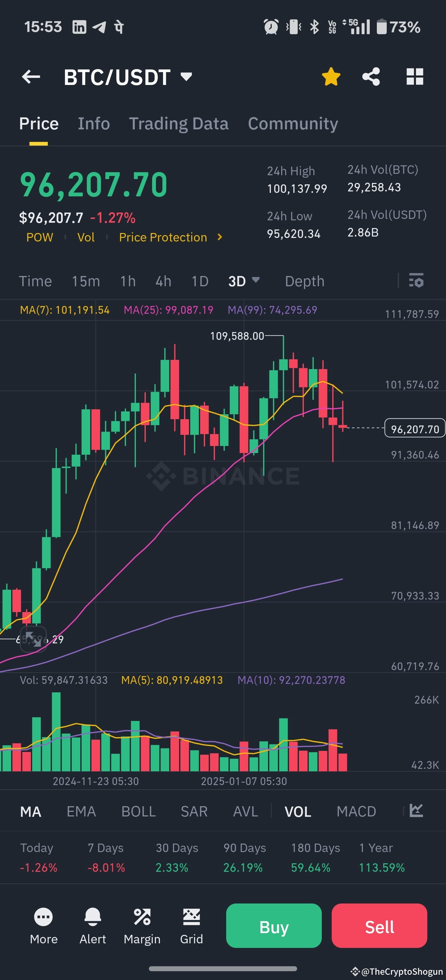Tap the Vol: 59,847.31633 label
446x980 pixels.
coord(64,680)
